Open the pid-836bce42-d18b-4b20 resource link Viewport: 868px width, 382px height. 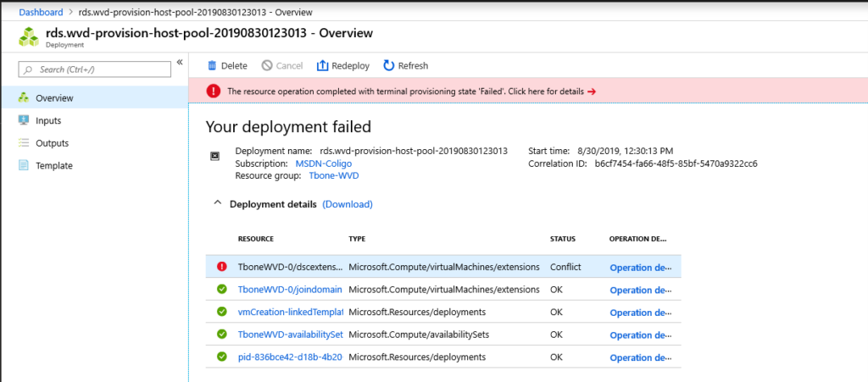click(291, 357)
